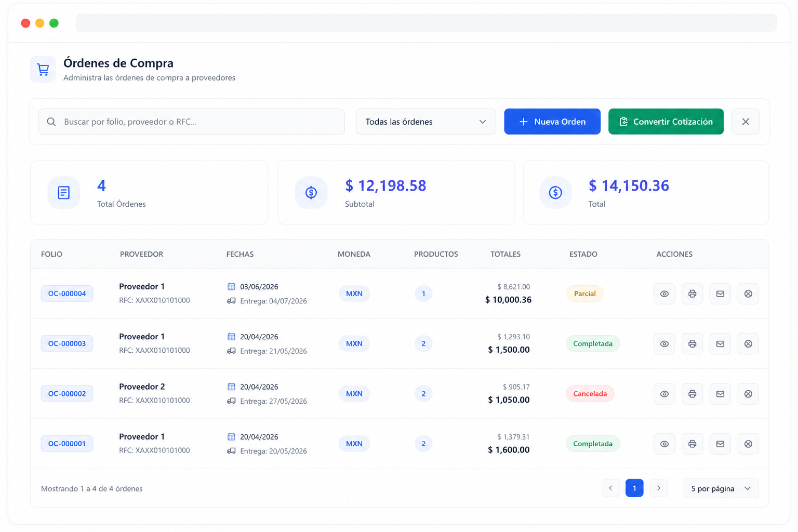
Task: Email order OC-000003
Action: click(x=720, y=343)
